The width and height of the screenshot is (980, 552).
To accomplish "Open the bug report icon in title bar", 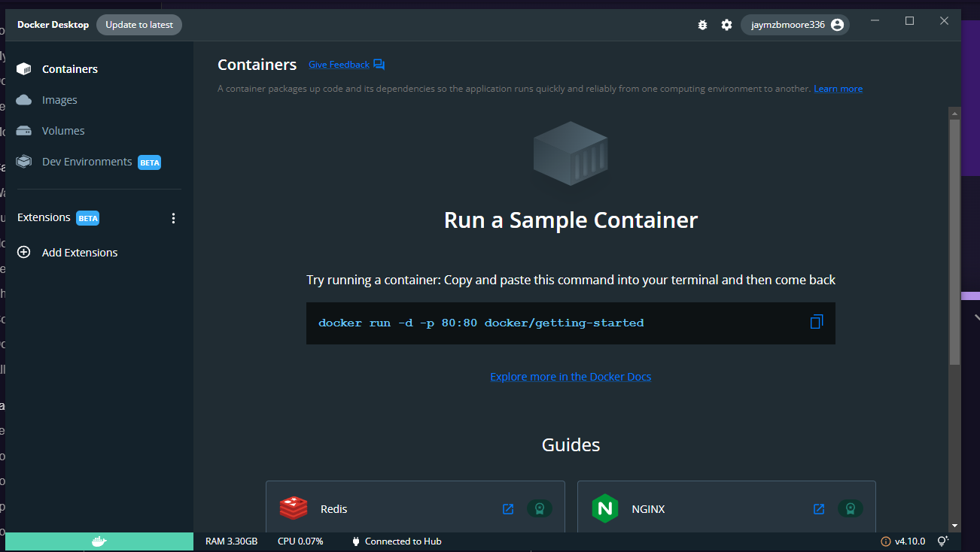I will 702,24.
